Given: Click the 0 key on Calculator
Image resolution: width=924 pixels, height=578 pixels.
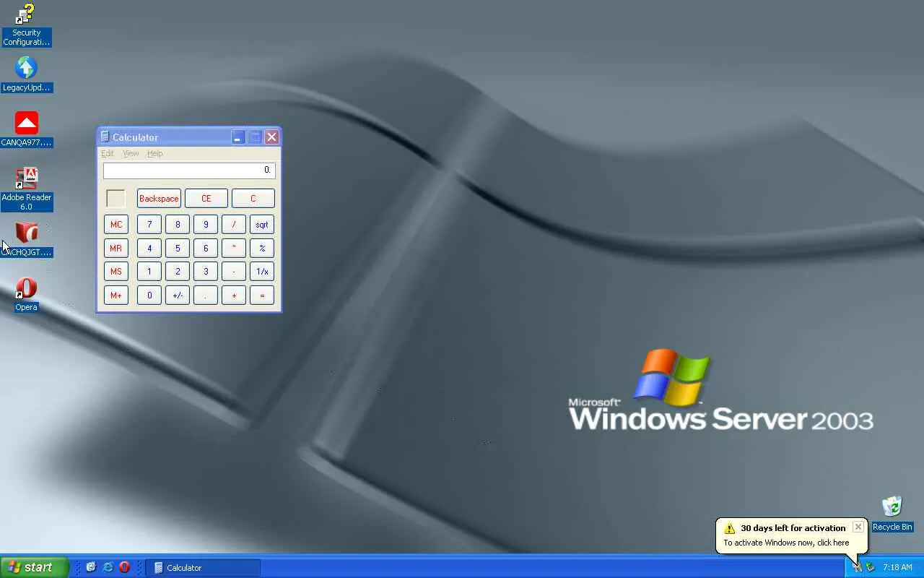Looking at the screenshot, I should [x=149, y=296].
